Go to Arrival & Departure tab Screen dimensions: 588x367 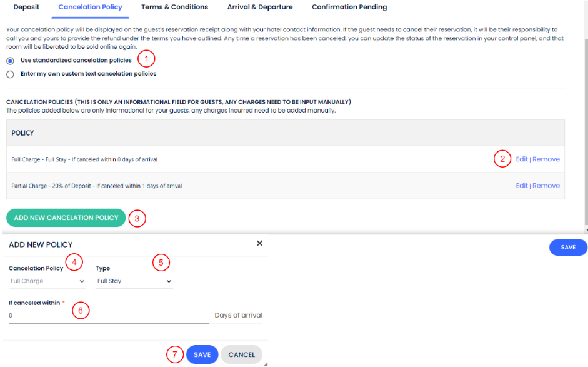tap(260, 7)
